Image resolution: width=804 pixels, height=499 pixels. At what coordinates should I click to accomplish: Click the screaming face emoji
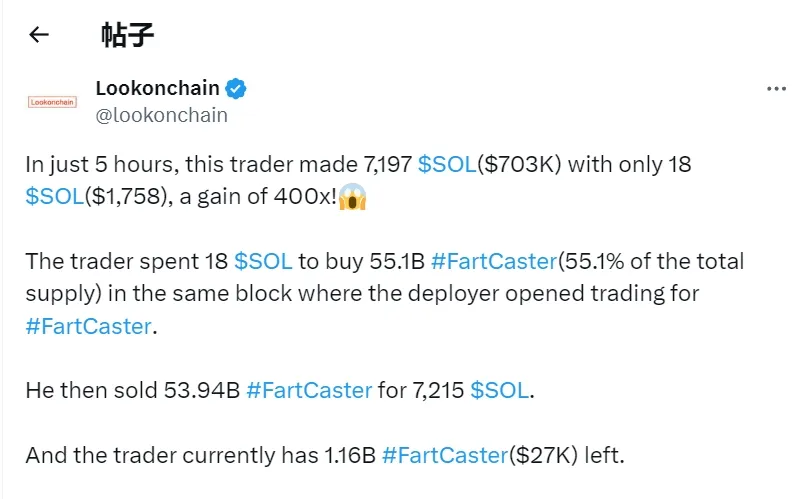click(354, 197)
